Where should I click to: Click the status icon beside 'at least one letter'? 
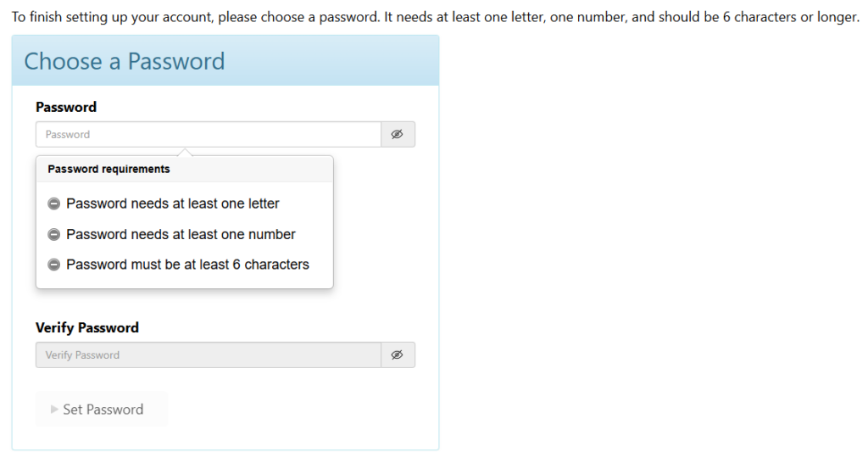pos(53,204)
